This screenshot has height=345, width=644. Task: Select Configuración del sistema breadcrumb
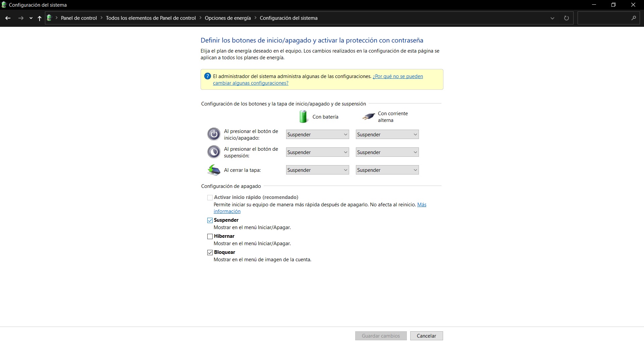288,18
